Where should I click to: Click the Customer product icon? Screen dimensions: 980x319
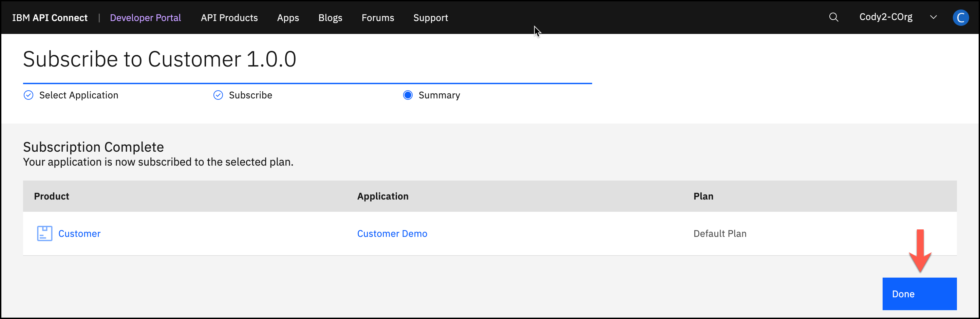pos(44,233)
